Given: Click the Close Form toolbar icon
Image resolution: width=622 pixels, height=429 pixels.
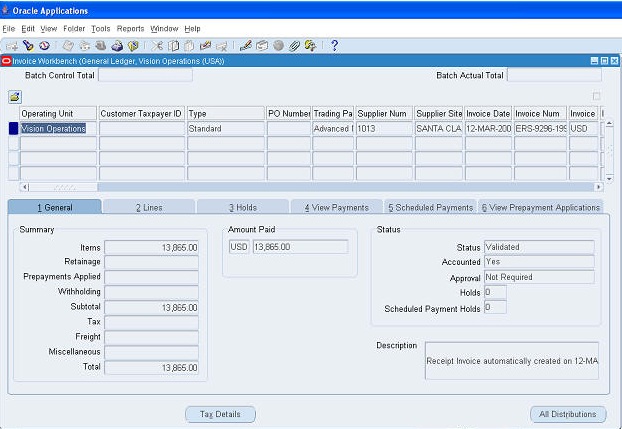Looking at the screenshot, I should (x=133, y=46).
